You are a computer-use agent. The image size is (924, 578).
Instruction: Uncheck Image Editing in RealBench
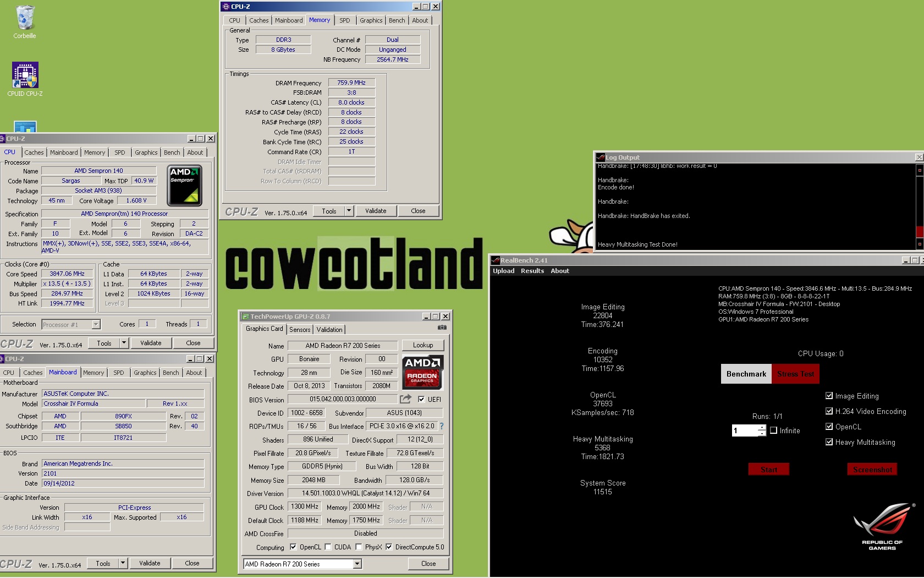(829, 395)
